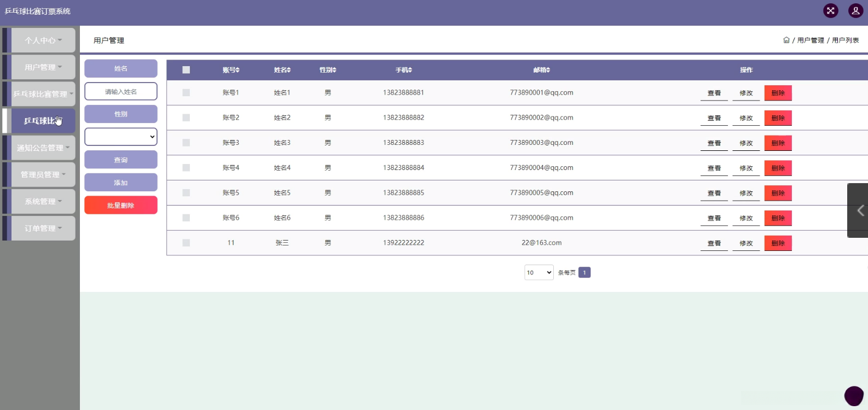
Task: Open the 乒乓球比赛管理 sidebar menu
Action: (x=43, y=94)
